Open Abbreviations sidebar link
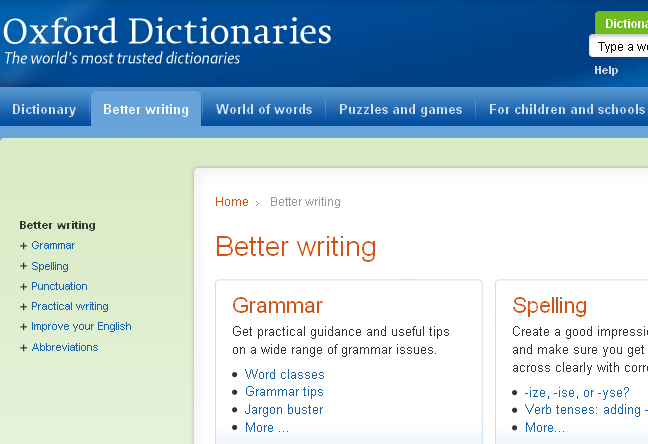 click(x=65, y=347)
